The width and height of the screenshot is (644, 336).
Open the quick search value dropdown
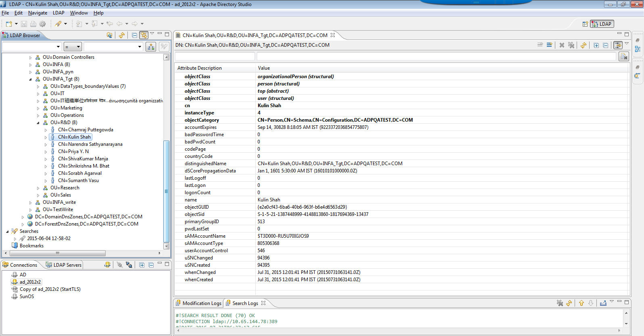[140, 47]
